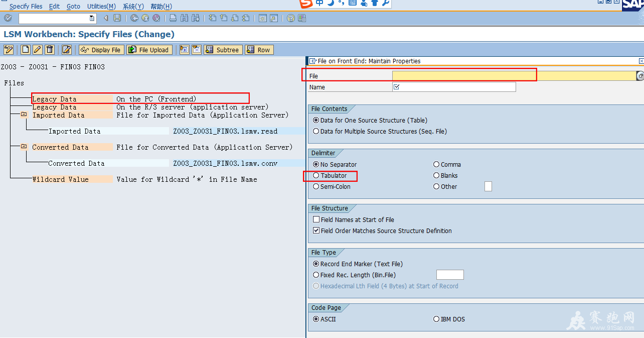The height and width of the screenshot is (338, 644).
Task: Toggle Display/Change mode icon
Action: pyautogui.click(x=9, y=50)
